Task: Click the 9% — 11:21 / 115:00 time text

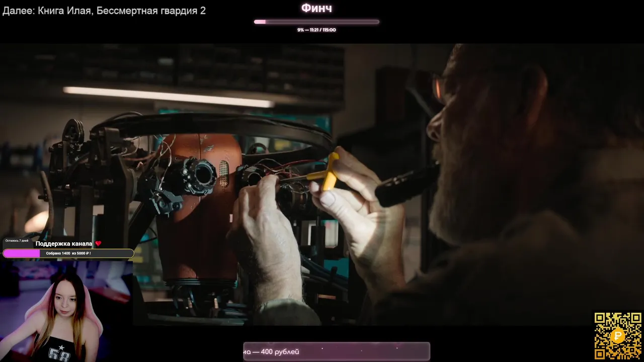Action: (x=316, y=30)
